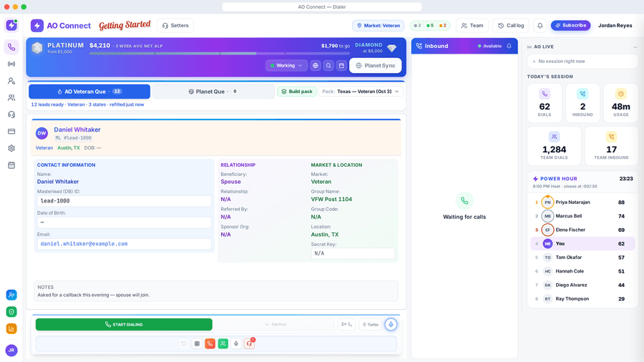644x362 pixels.
Task: Click the Platinum to Diamond progress bar
Action: click(x=220, y=54)
